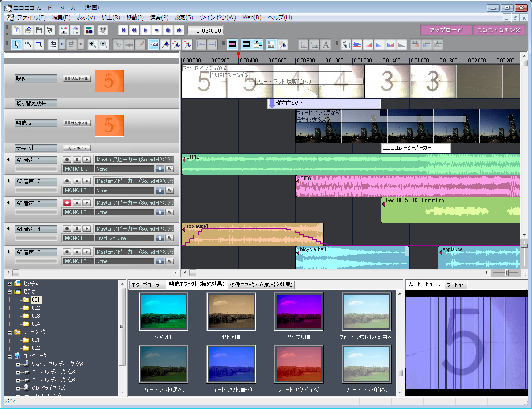This screenshot has width=532, height=409.
Task: Click the flag icon with the red left arrow
Action: pyautogui.click(x=176, y=44)
